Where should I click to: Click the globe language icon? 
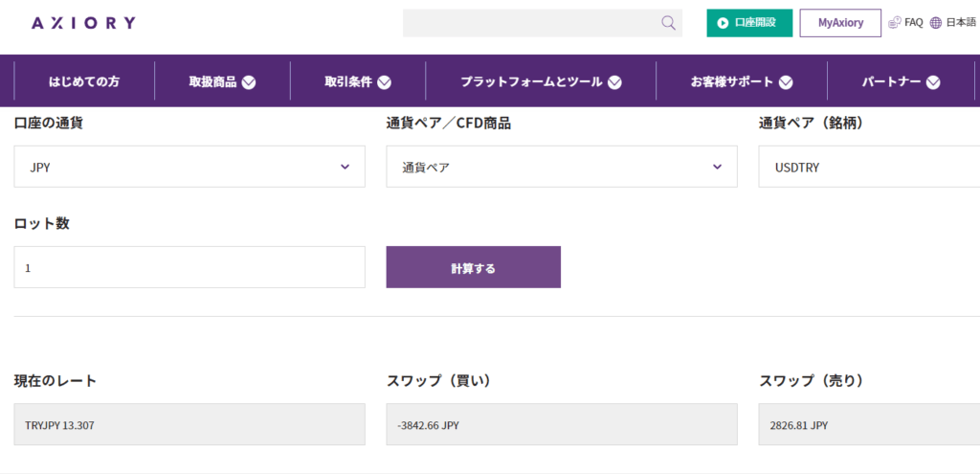pyautogui.click(x=936, y=23)
